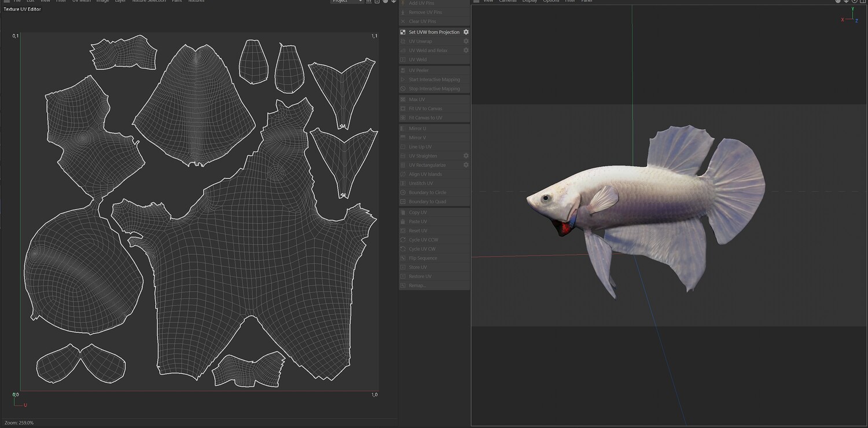Open the UV Unwrap settings gear

[466, 42]
